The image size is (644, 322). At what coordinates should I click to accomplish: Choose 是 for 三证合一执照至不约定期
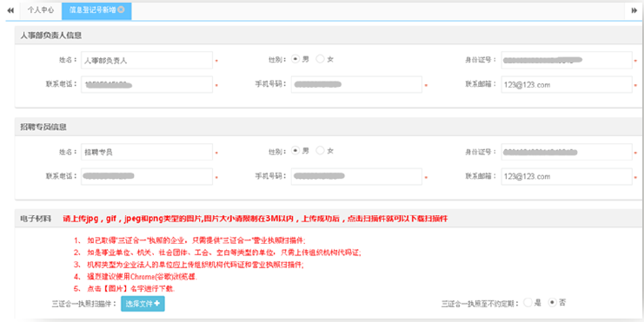click(528, 303)
